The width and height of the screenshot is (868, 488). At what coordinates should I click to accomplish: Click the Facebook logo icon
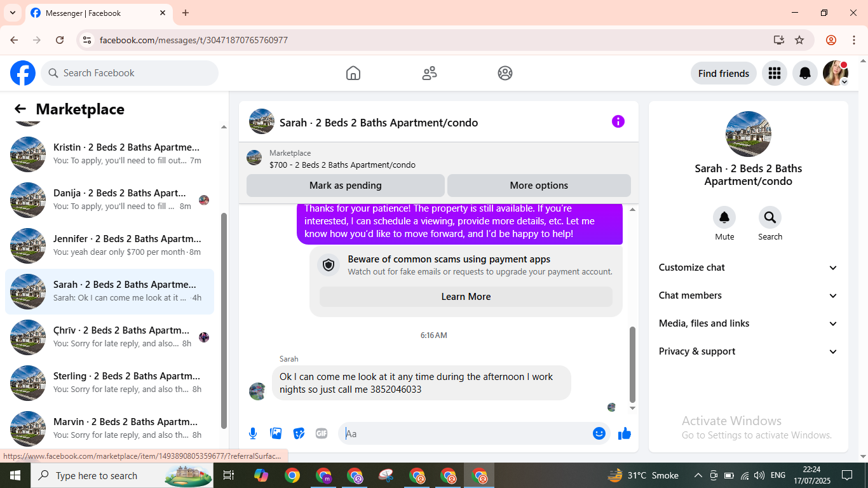(23, 73)
